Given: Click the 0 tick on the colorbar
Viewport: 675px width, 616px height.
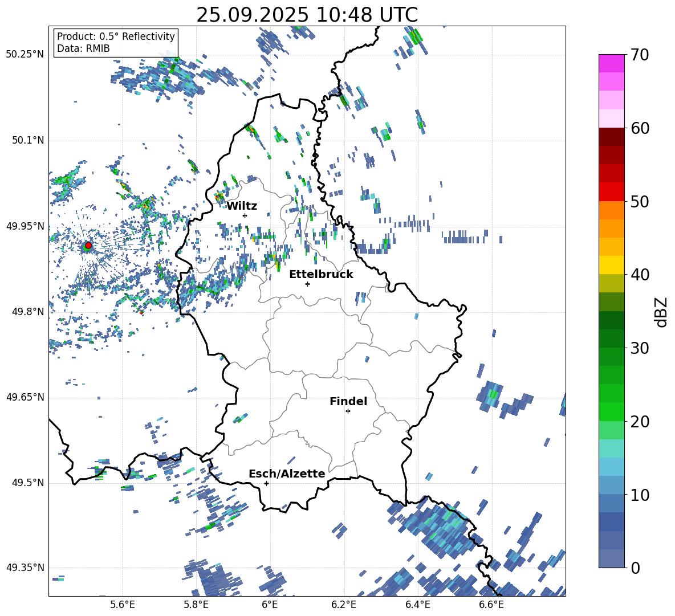Looking at the screenshot, I should point(635,568).
